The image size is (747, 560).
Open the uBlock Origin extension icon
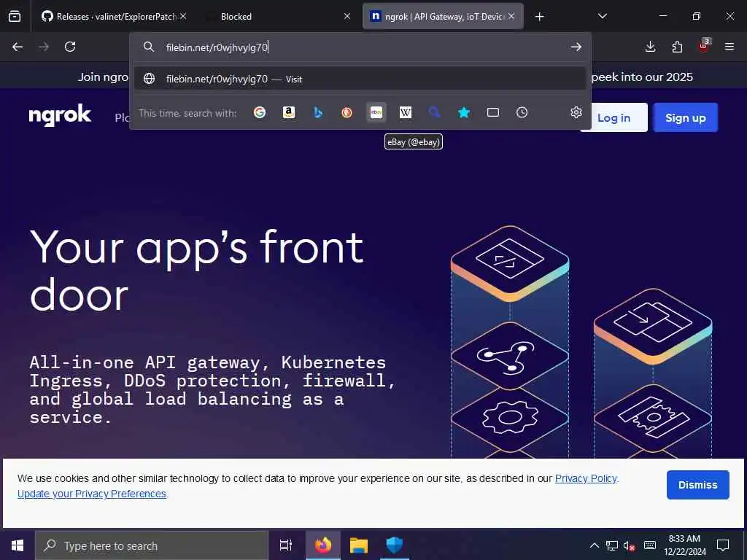704,46
